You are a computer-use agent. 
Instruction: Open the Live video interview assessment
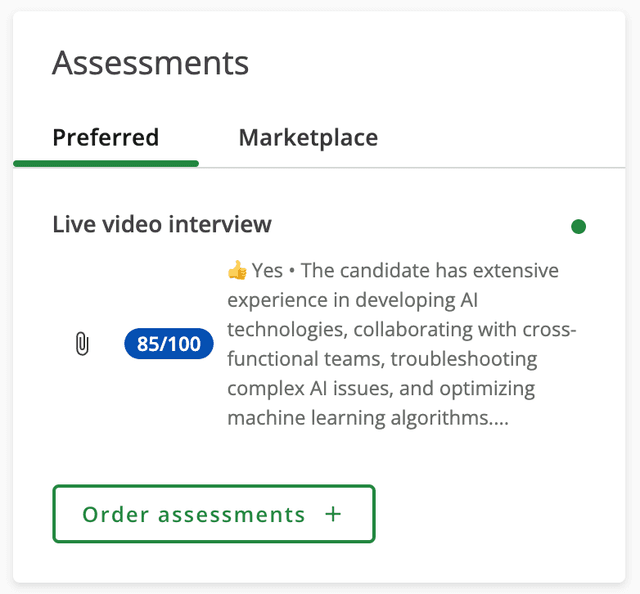(162, 225)
